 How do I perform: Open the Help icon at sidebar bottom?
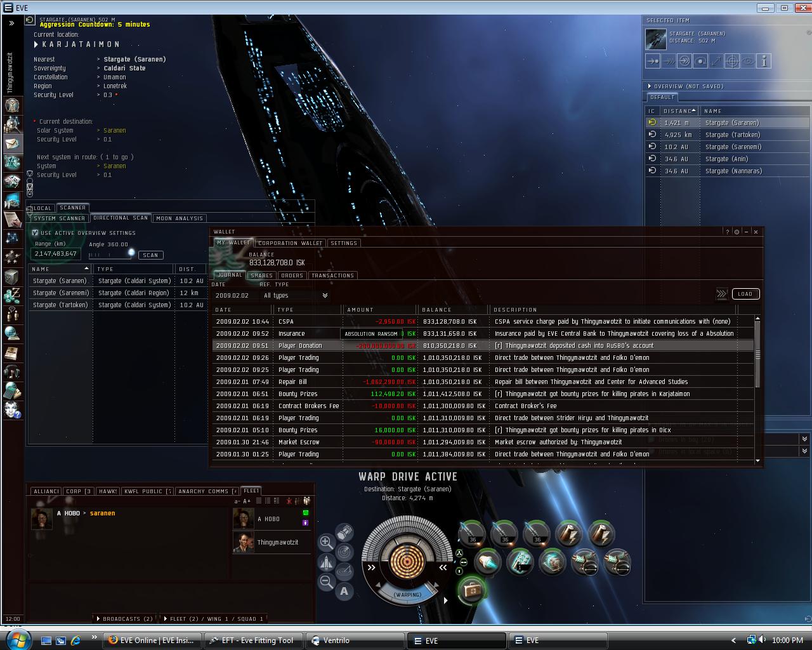[x=12, y=410]
